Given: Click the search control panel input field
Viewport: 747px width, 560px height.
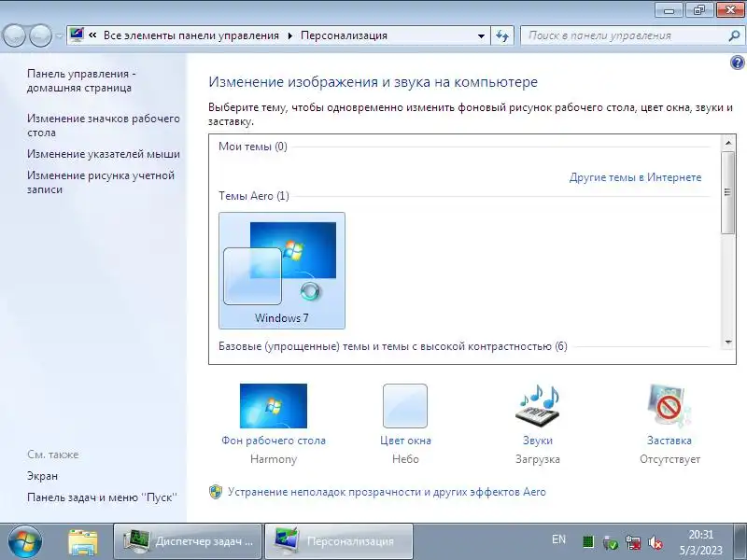Looking at the screenshot, I should click(x=625, y=35).
